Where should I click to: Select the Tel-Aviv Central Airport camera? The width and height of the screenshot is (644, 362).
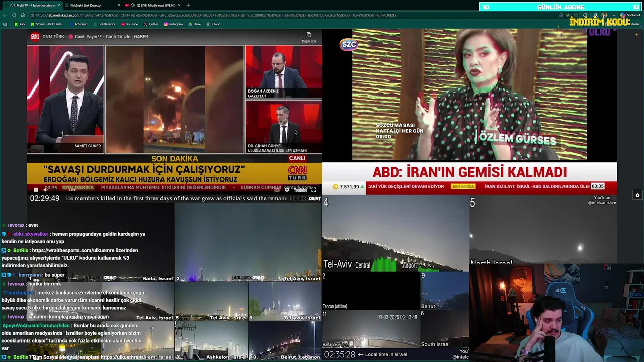395,233
